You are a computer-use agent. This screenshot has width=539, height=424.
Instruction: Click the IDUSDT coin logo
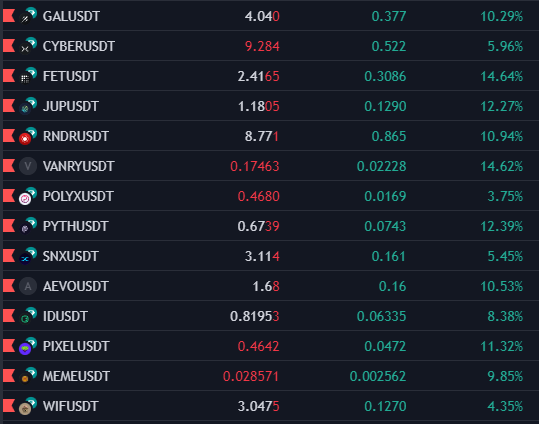tap(28, 316)
